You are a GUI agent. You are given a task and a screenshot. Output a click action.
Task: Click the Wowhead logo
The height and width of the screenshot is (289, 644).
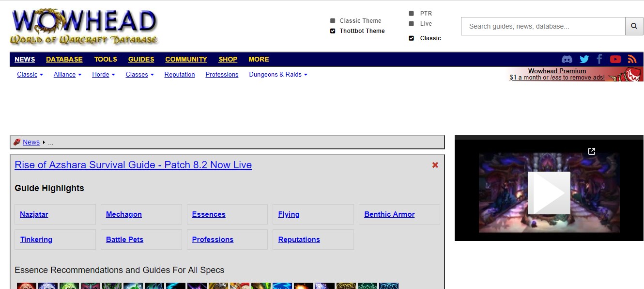(84, 27)
